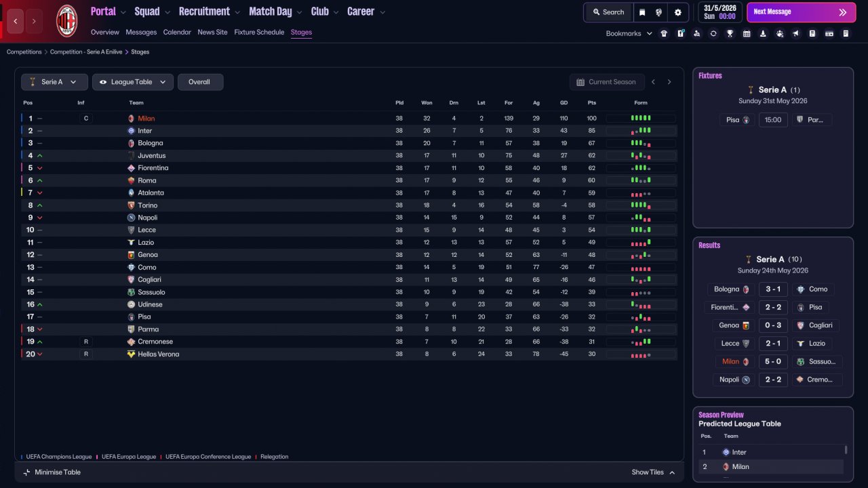Go back using the left arrow
The width and height of the screenshot is (868, 488).
point(16,21)
